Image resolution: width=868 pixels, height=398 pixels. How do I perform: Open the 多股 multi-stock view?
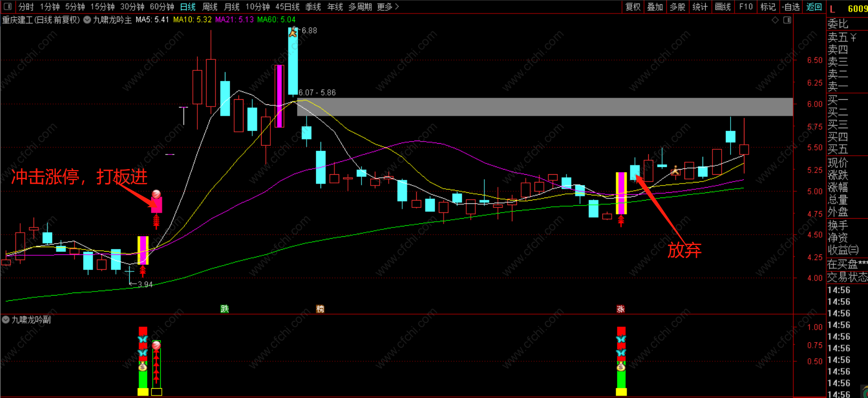pyautogui.click(x=677, y=7)
